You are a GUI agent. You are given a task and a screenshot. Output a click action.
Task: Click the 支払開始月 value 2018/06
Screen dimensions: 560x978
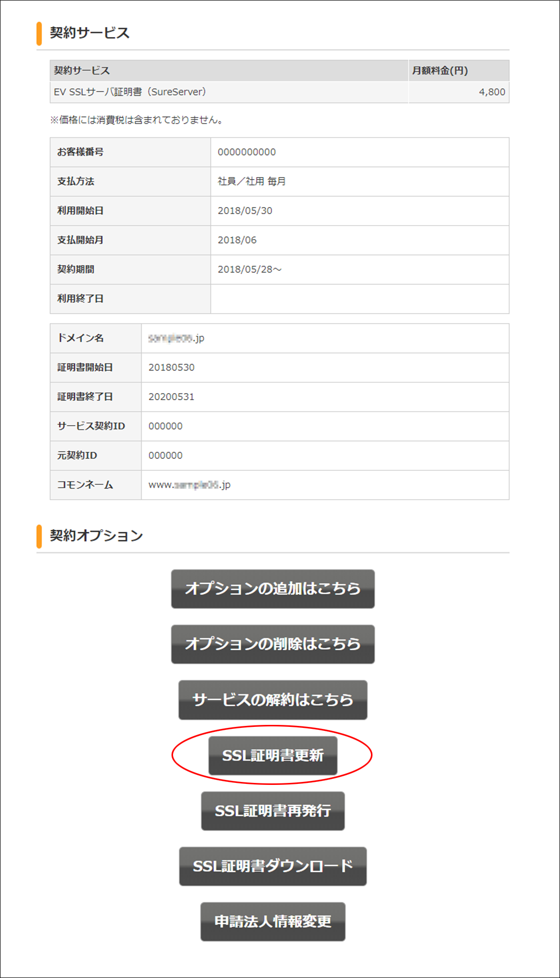click(x=237, y=240)
